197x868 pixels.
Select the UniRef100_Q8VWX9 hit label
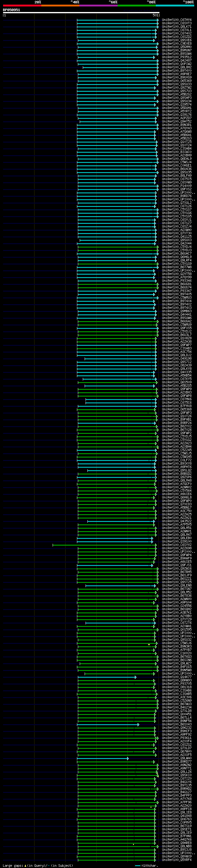point(176,857)
